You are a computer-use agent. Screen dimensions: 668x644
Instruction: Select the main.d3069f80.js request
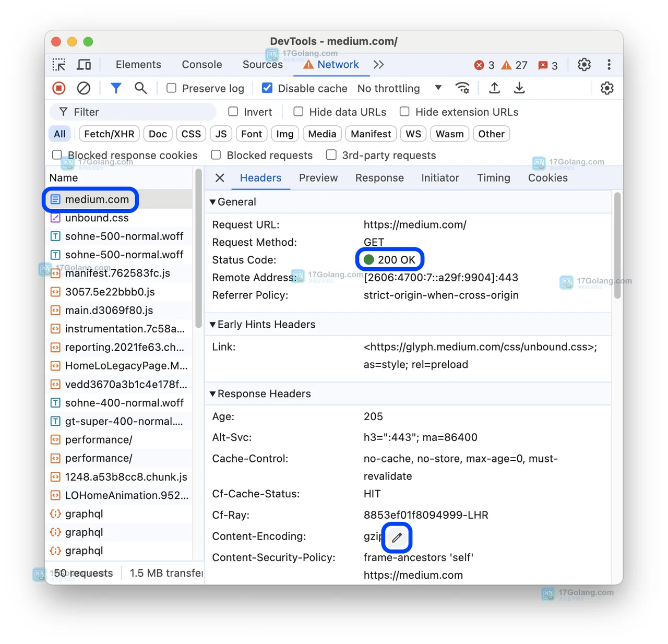[x=119, y=311]
